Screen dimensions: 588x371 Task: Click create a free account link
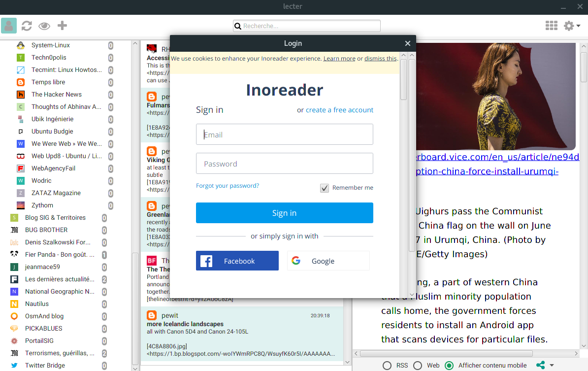339,110
